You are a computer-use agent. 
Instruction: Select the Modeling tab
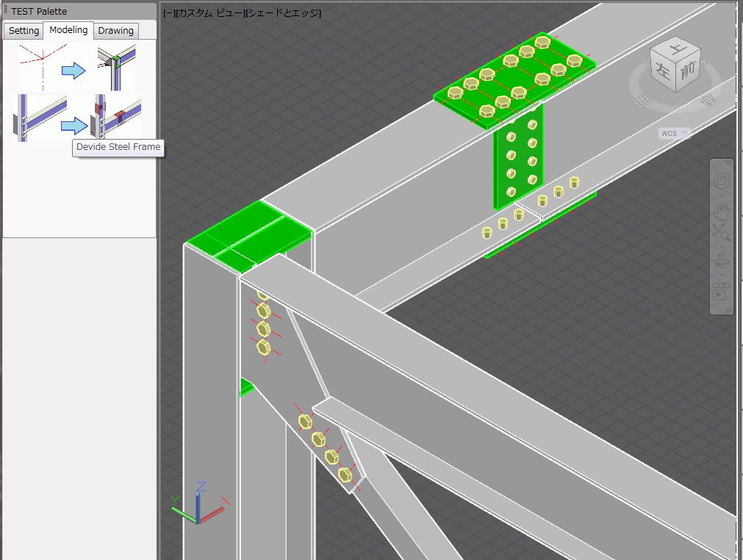tap(68, 30)
